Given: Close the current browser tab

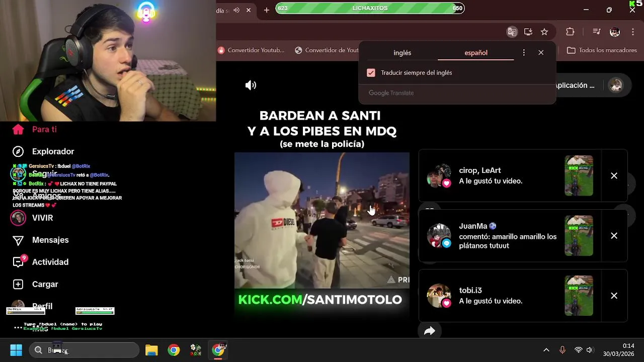Looking at the screenshot, I should pos(248,10).
